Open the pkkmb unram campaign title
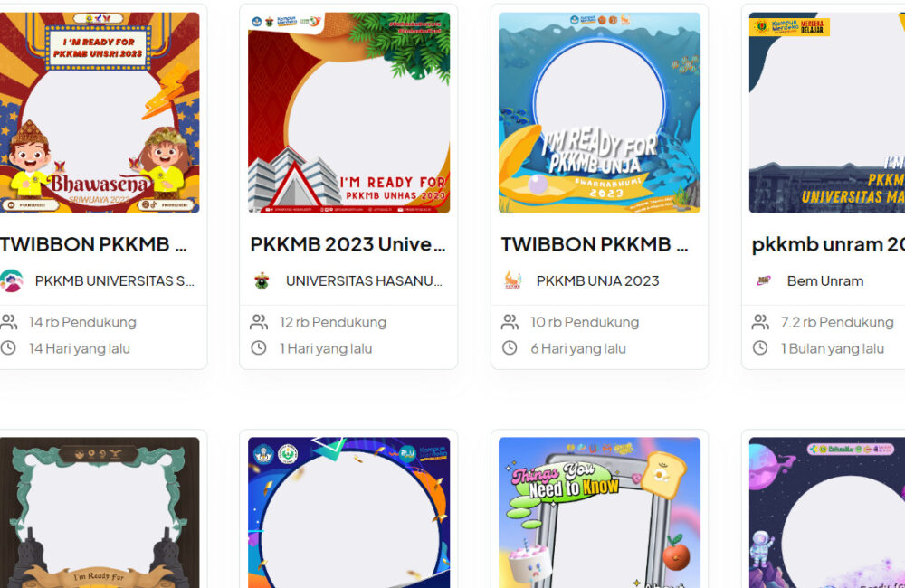This screenshot has width=905, height=588. [x=828, y=244]
